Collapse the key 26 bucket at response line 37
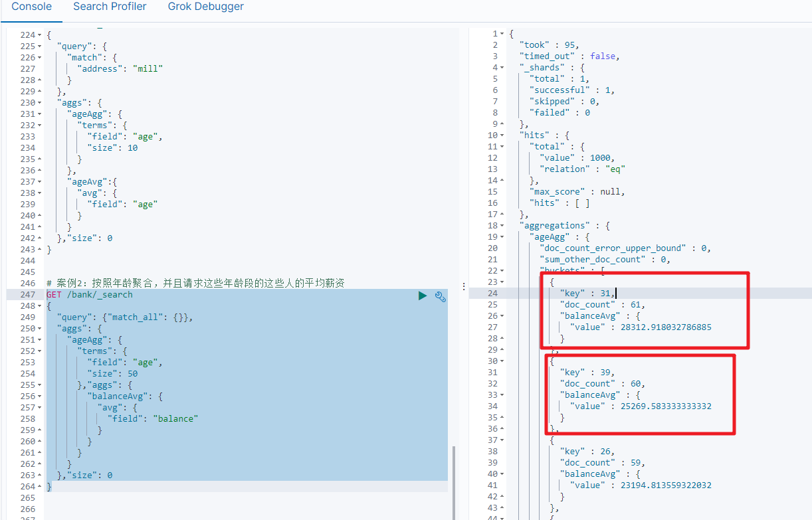Screen dimensions: 812x520 pyautogui.click(x=502, y=440)
